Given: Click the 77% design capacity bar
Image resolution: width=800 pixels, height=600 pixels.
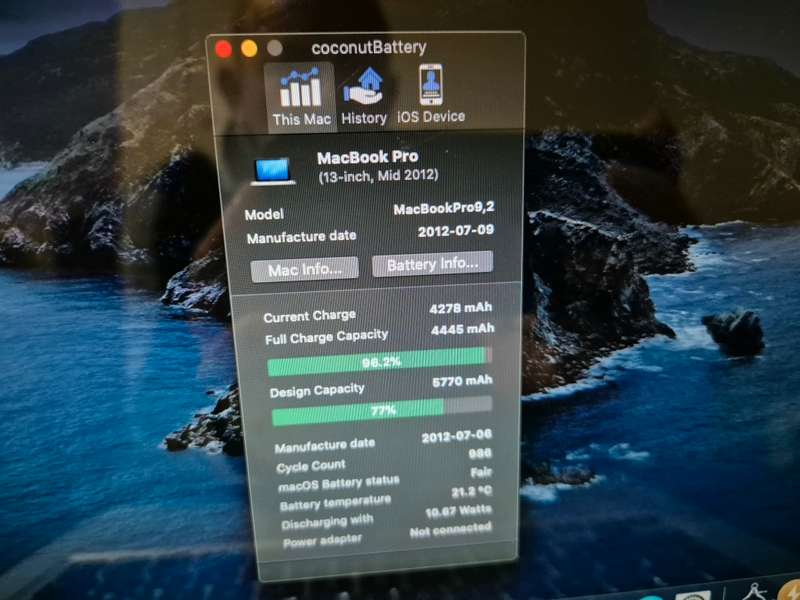Looking at the screenshot, I should [x=382, y=411].
